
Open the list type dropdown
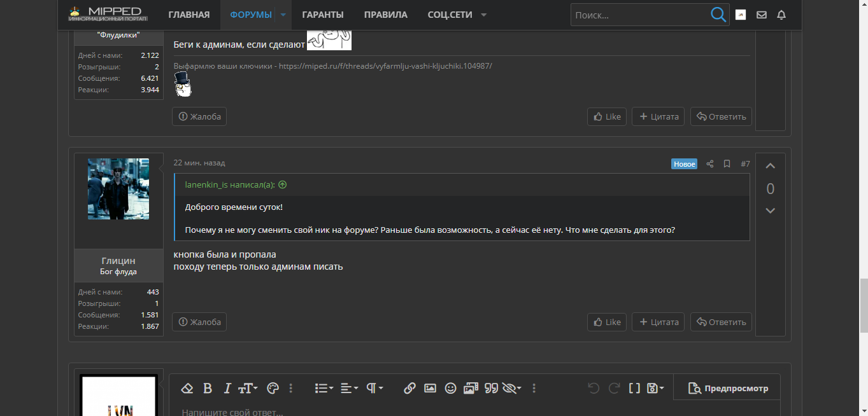[x=324, y=388]
